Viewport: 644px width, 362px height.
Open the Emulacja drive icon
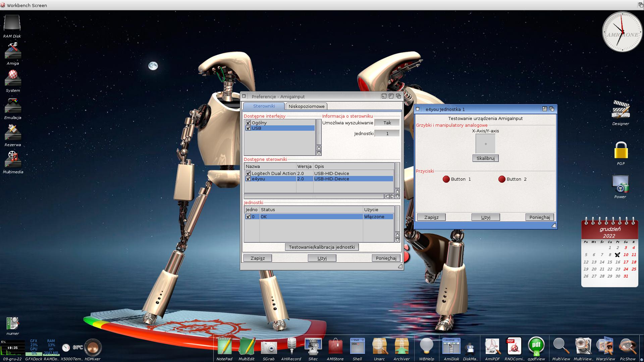coord(13,105)
